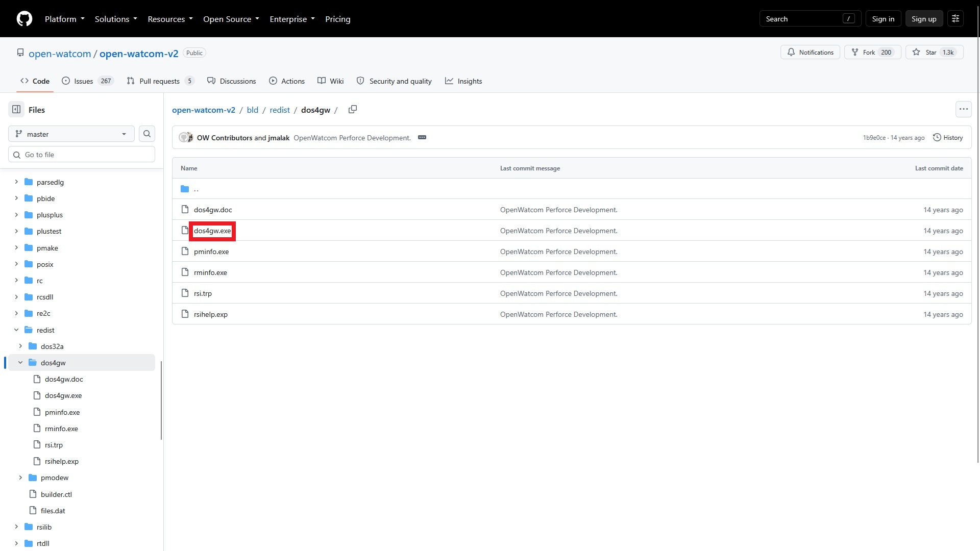Expand the commit message ellipsis
This screenshot has width=980, height=551.
[x=422, y=138]
